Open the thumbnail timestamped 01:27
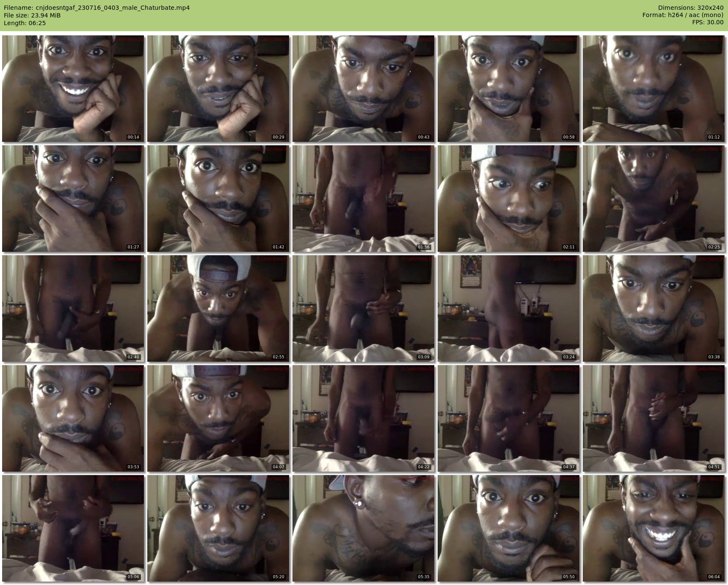The height and width of the screenshot is (585, 728). [73, 199]
